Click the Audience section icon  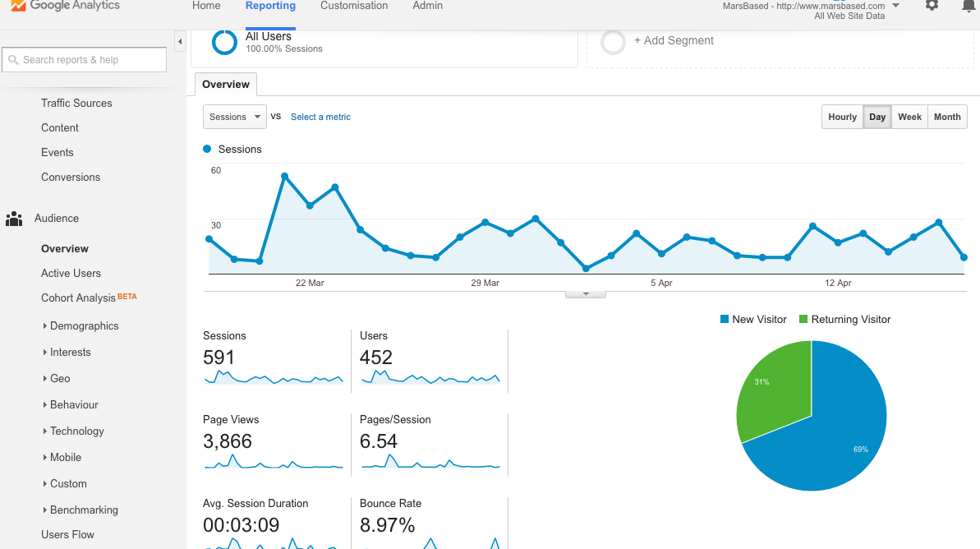[x=14, y=218]
